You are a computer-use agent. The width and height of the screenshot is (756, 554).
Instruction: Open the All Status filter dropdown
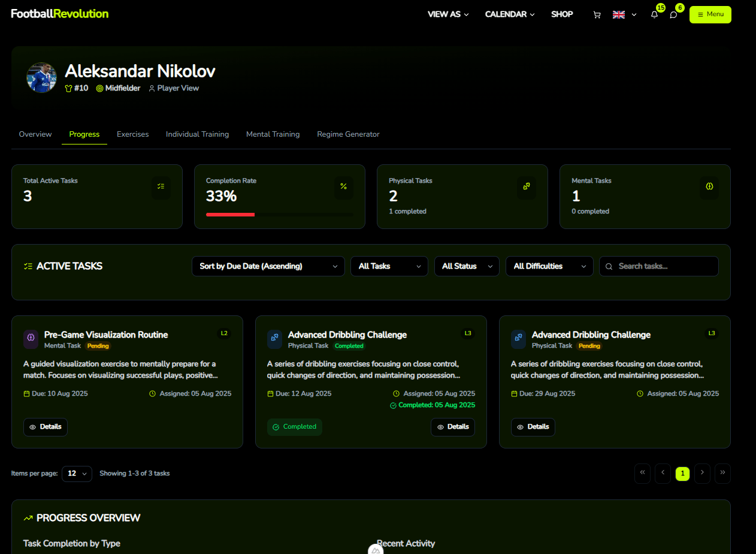click(467, 266)
